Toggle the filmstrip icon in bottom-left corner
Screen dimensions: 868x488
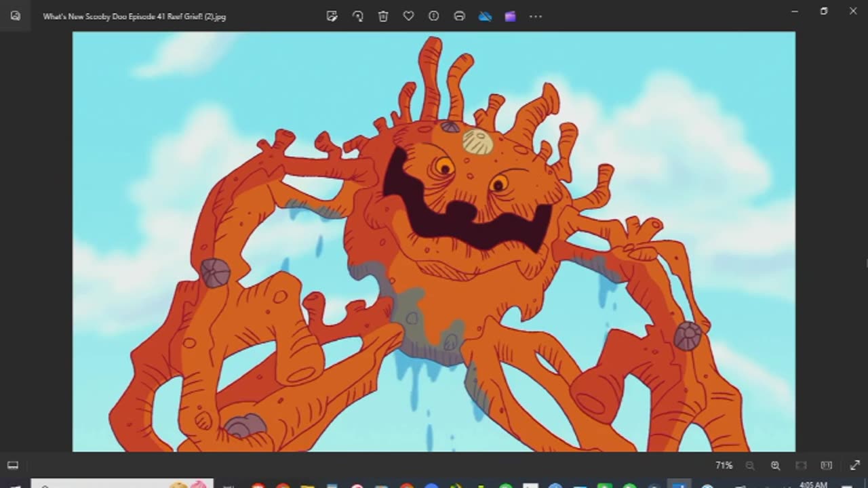click(13, 465)
